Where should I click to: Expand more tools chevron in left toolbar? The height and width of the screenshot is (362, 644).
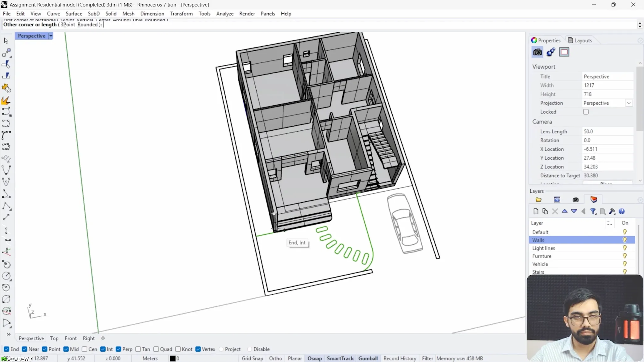tap(9, 335)
